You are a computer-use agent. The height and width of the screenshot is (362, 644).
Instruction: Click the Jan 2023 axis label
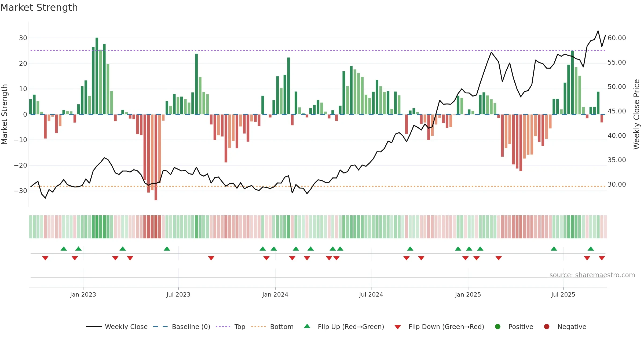point(83,294)
